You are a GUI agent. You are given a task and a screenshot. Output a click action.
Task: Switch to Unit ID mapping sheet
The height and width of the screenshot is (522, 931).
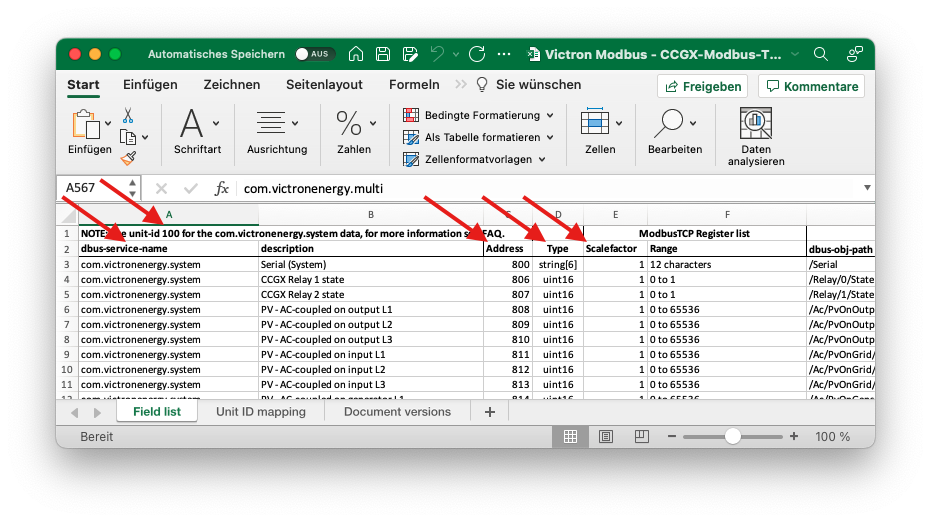coord(261,412)
